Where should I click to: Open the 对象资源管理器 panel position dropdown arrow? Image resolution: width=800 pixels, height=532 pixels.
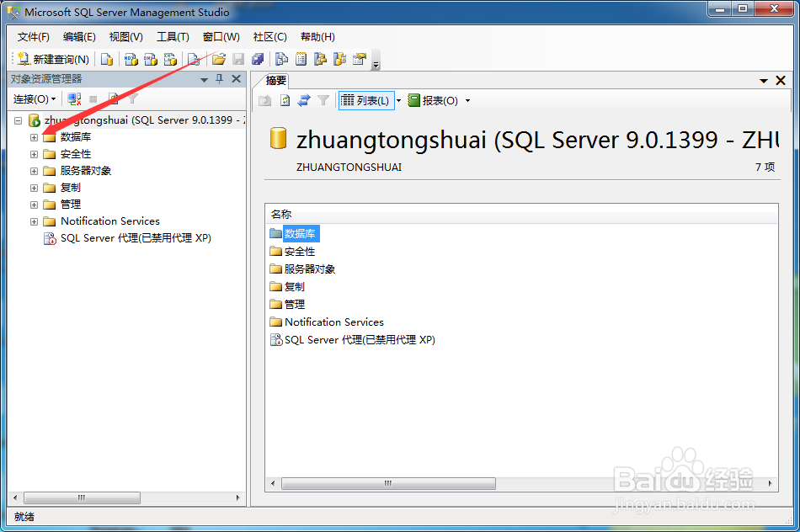204,80
